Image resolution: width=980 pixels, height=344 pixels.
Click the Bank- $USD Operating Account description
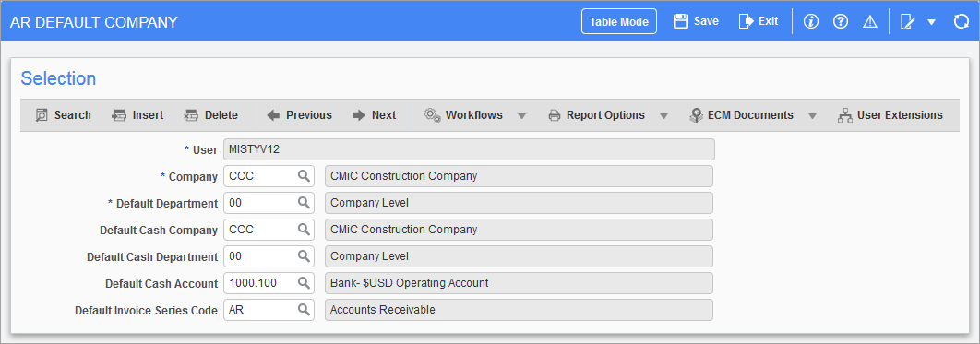click(x=519, y=283)
